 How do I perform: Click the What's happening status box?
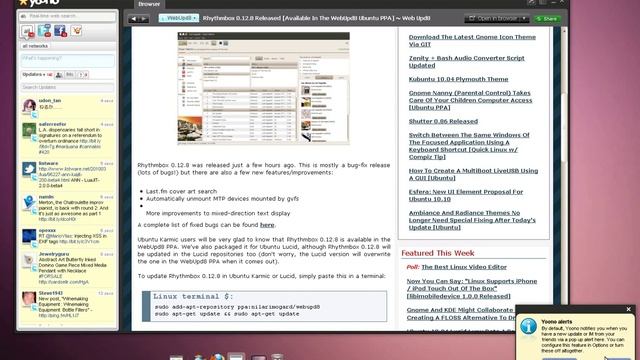pos(67,60)
